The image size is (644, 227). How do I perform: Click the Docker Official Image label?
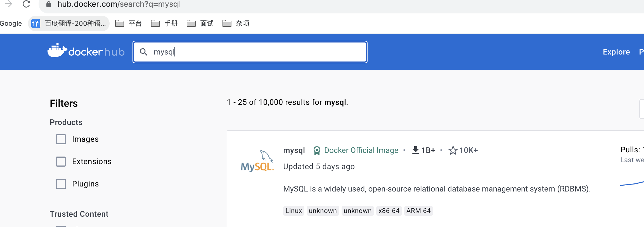361,150
